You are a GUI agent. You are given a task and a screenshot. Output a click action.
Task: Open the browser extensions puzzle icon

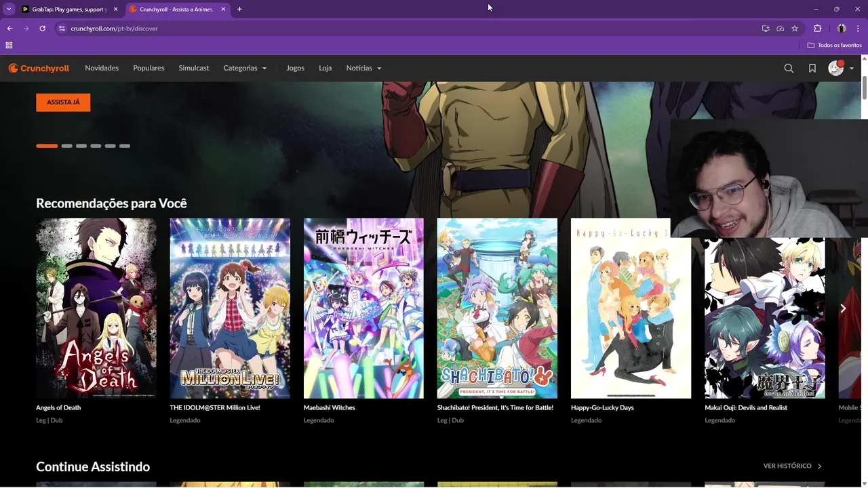click(817, 28)
